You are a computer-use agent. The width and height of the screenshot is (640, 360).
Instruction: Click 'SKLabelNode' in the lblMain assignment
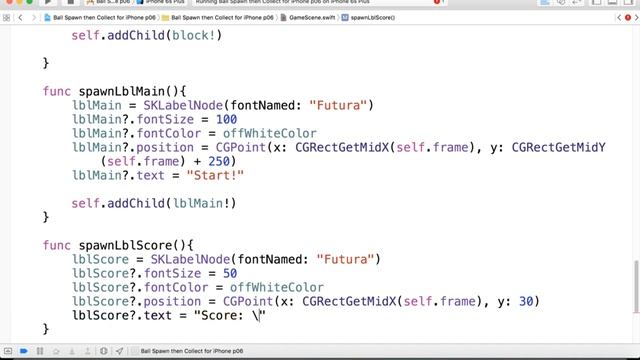tap(183, 106)
